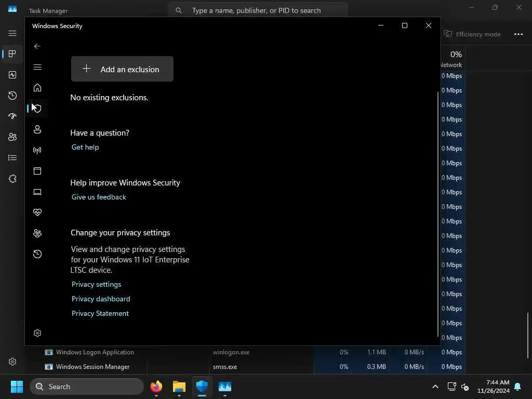Screen dimensions: 532x399
Task: Select Task Manager Performance tab icon
Action: (12, 75)
